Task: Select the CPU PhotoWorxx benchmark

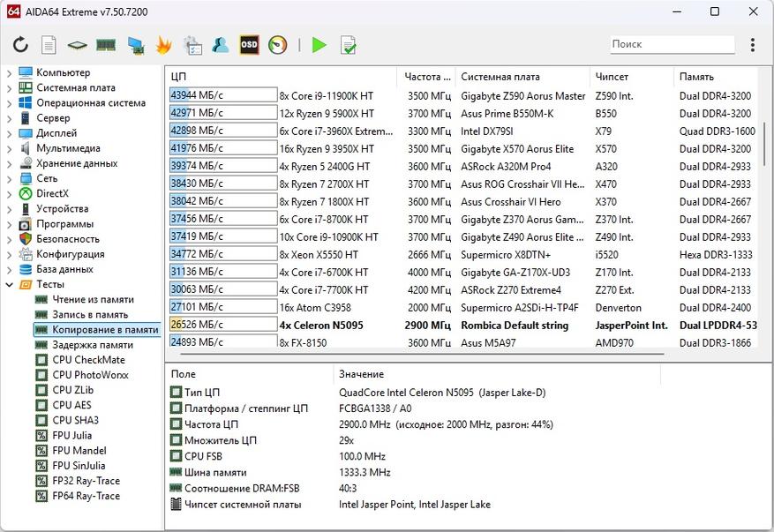Action: 90,375
